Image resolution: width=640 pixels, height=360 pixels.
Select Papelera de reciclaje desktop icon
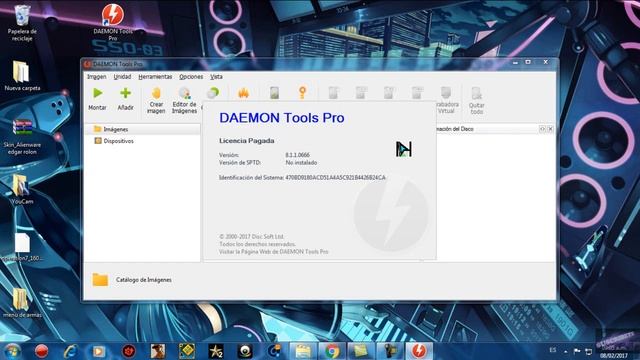point(22,23)
